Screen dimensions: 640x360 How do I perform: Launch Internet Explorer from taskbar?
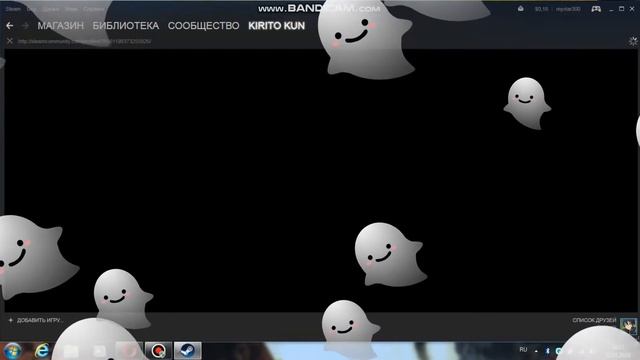[x=42, y=351]
